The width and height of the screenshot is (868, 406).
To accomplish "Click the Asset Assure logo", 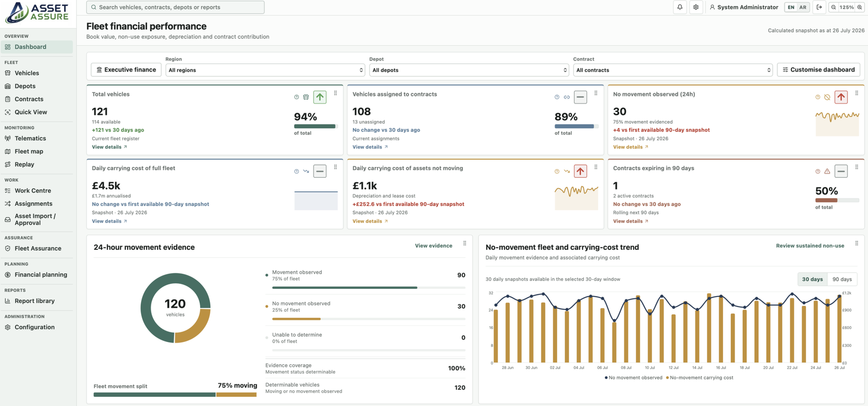I will tap(37, 12).
